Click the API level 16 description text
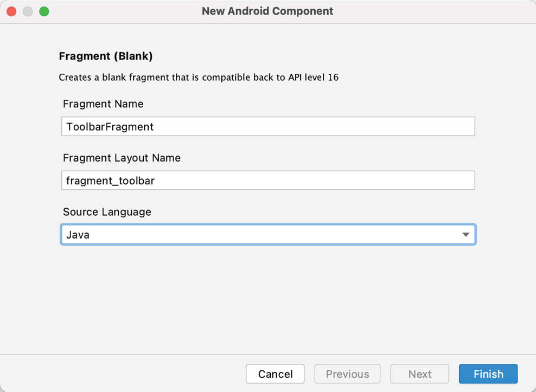536x392 pixels. tap(199, 77)
